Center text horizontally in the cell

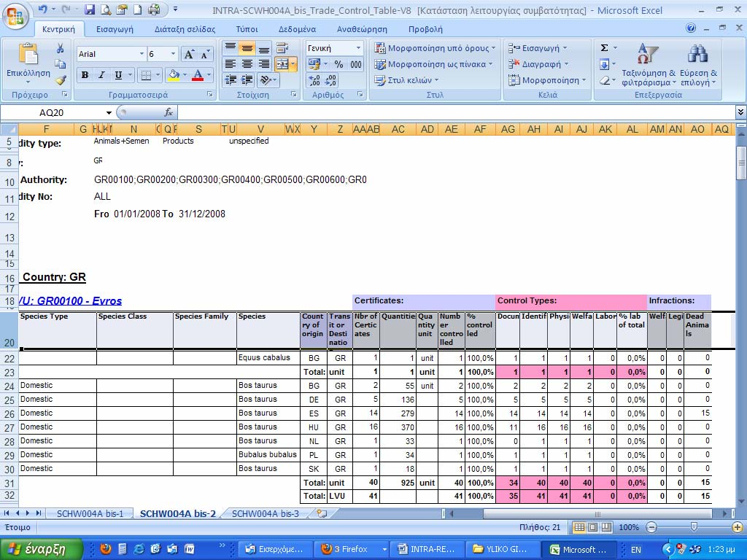(247, 64)
